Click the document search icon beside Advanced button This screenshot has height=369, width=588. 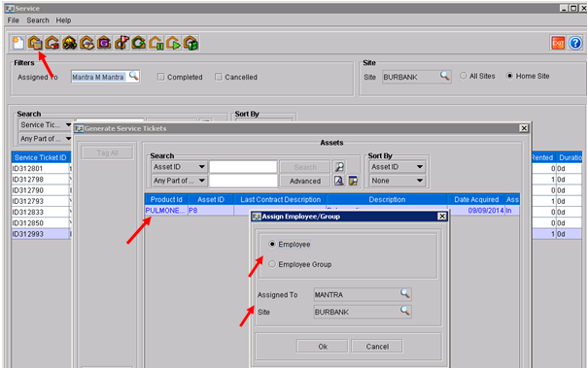point(339,181)
